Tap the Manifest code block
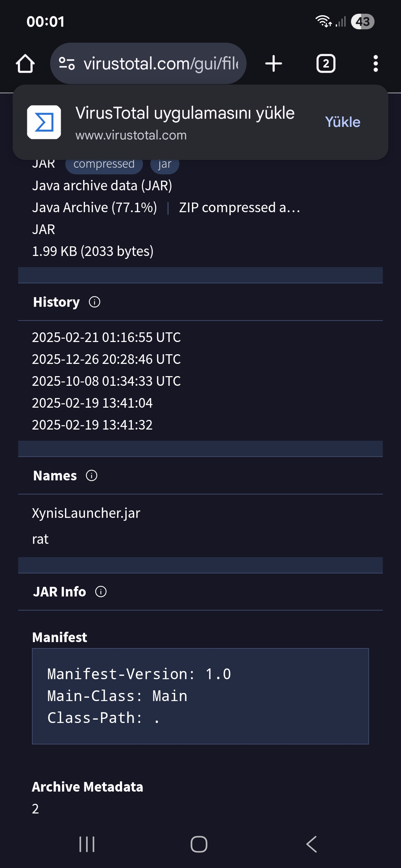The image size is (401, 868). (200, 696)
